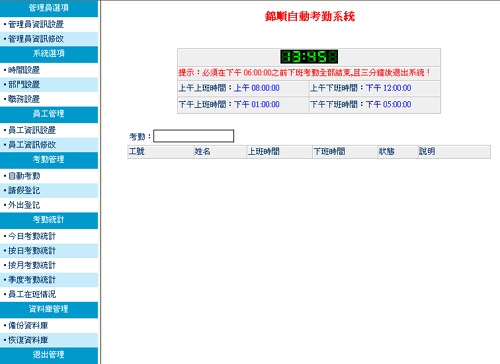Focus the 考勤 input field

coord(194,136)
